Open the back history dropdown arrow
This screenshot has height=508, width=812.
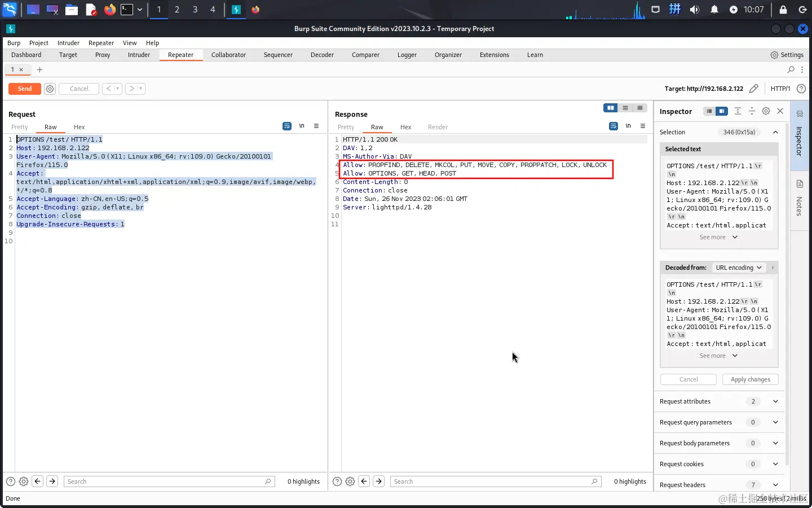point(118,89)
